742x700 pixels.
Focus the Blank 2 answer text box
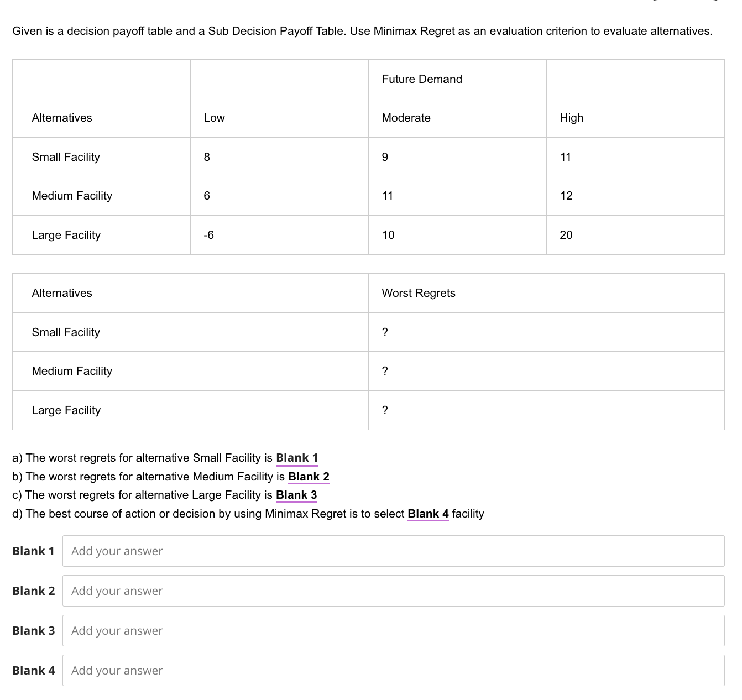point(393,591)
